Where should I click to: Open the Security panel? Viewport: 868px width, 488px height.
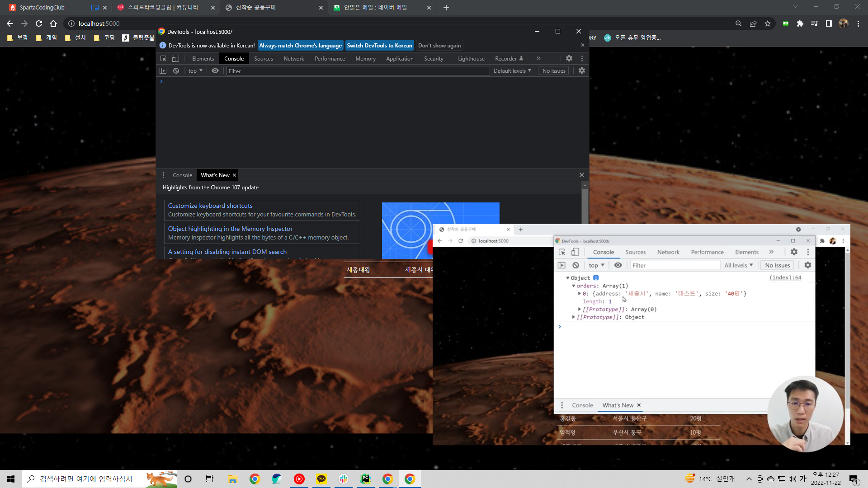[434, 59]
